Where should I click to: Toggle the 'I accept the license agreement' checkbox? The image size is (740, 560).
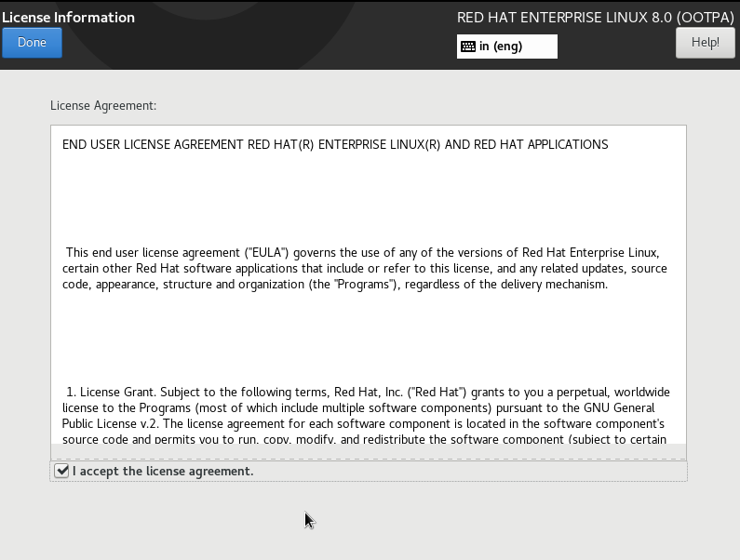(x=61, y=471)
